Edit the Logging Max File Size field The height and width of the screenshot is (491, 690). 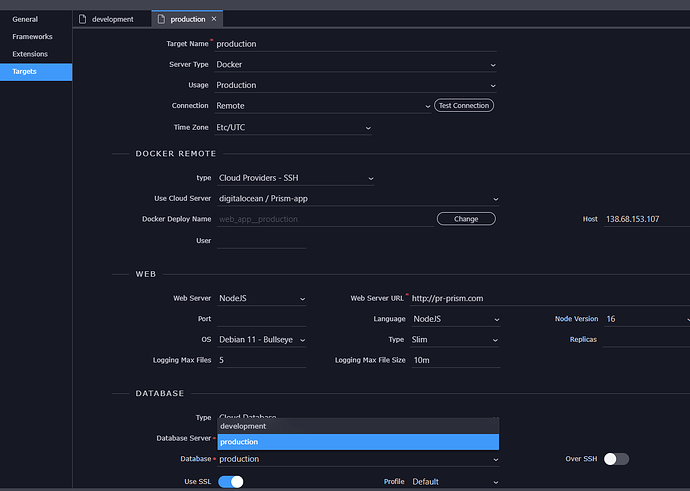455,361
